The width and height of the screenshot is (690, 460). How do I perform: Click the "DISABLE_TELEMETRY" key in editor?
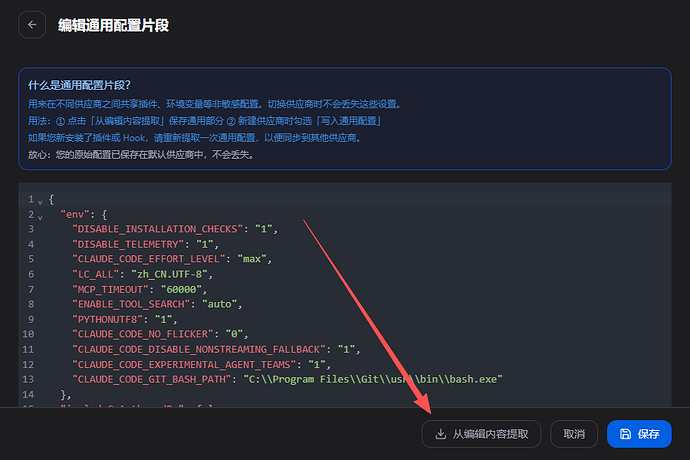coord(128,244)
